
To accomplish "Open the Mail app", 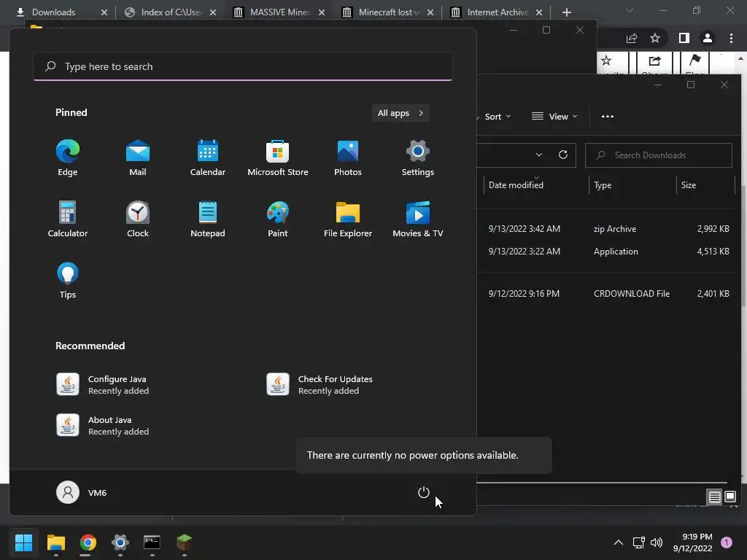I will click(138, 158).
